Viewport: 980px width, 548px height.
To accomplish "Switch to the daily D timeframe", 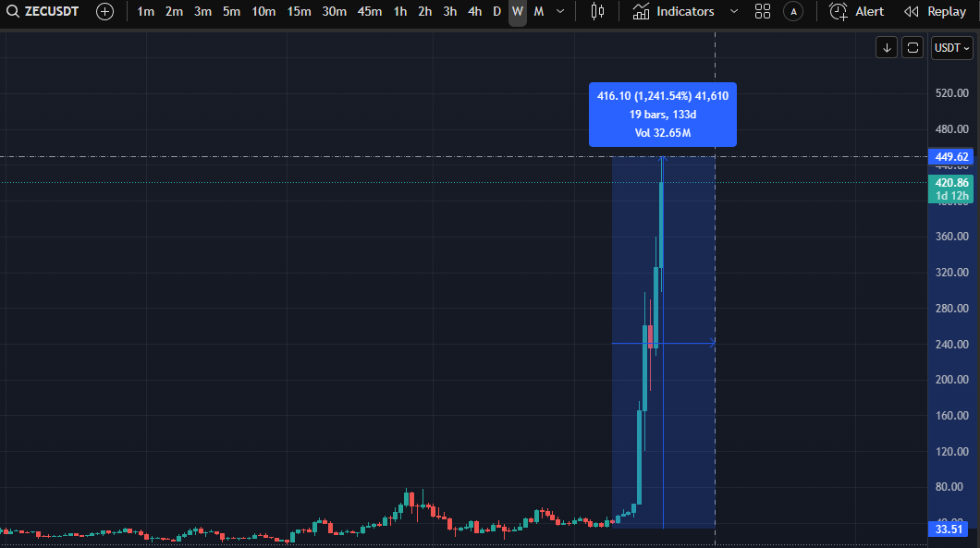I will tap(496, 12).
